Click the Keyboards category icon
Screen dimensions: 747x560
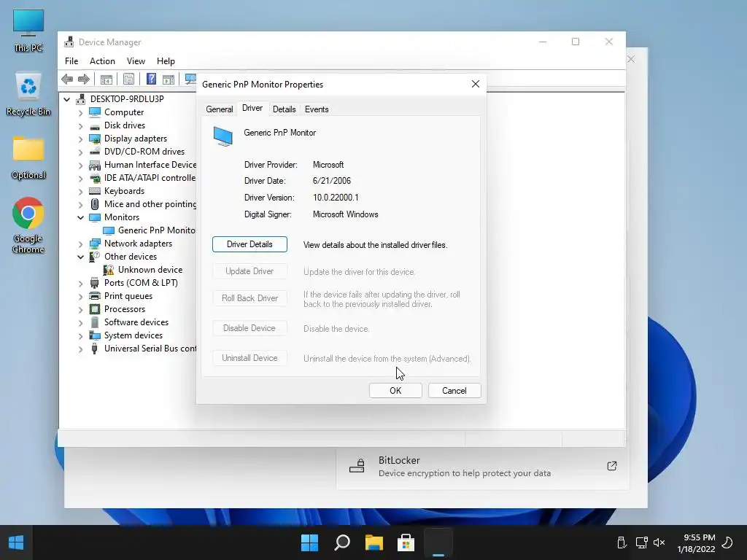pyautogui.click(x=95, y=191)
